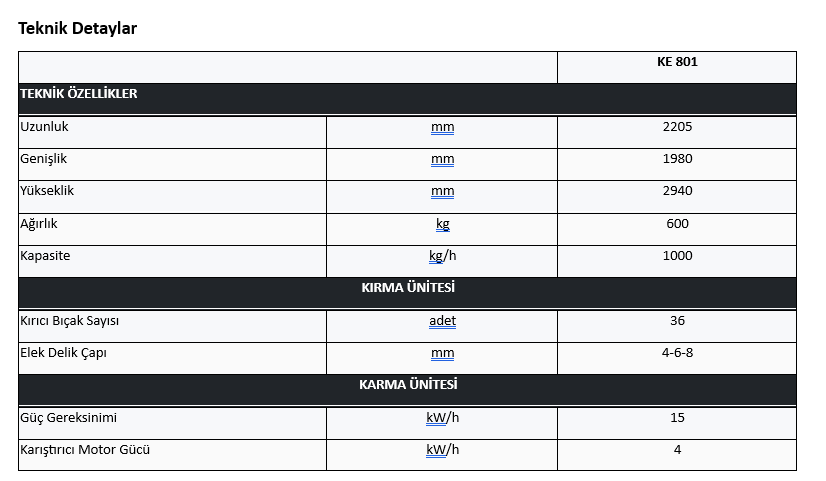The image size is (826, 481).
Task: Click the 4-6-8 sieve diameter value
Action: click(x=677, y=352)
